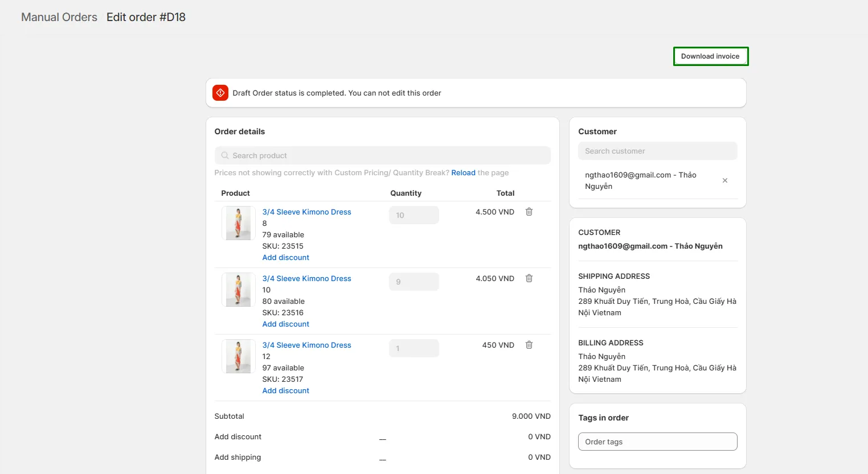Click quantity field showing 10
The image size is (868, 474).
[414, 215]
